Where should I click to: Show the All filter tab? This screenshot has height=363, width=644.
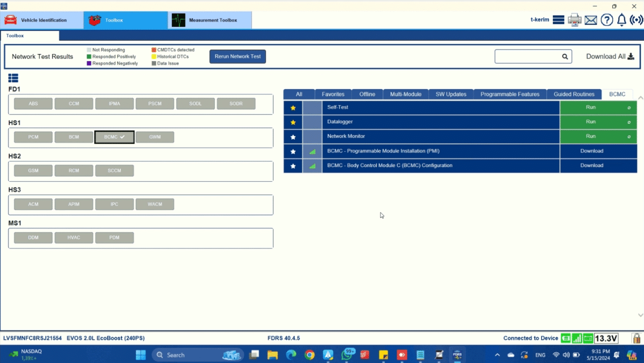[299, 94]
